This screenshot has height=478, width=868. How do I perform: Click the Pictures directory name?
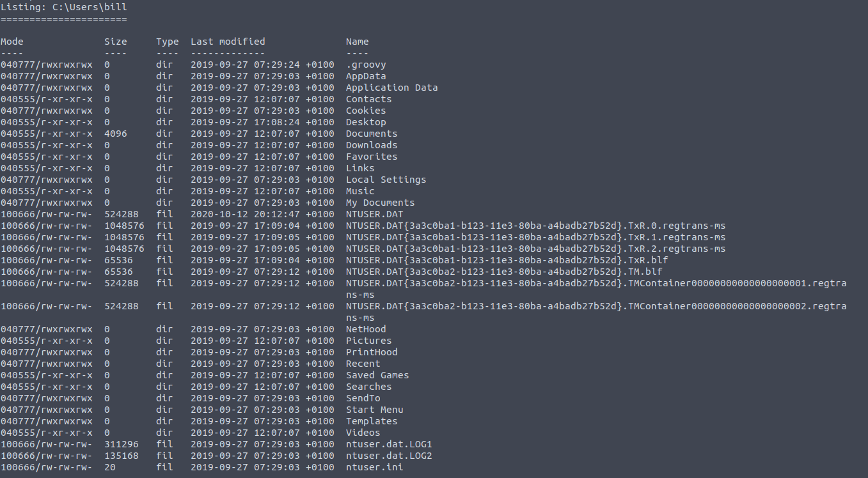coord(369,341)
